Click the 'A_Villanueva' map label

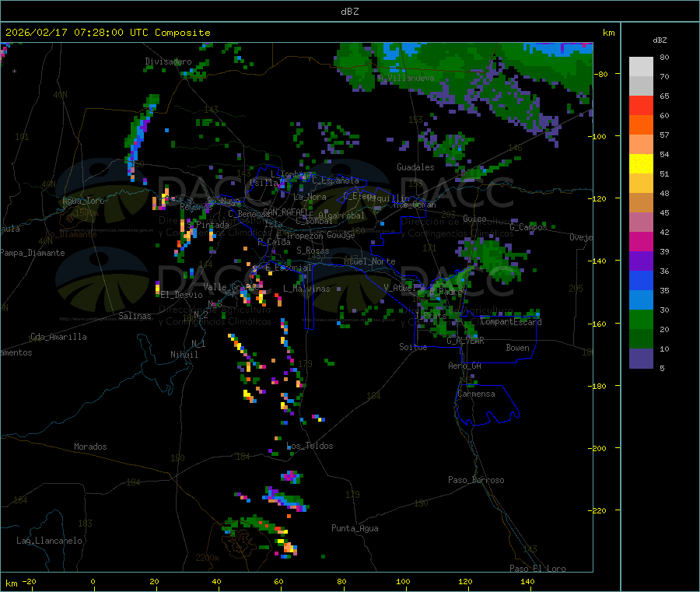406,78
